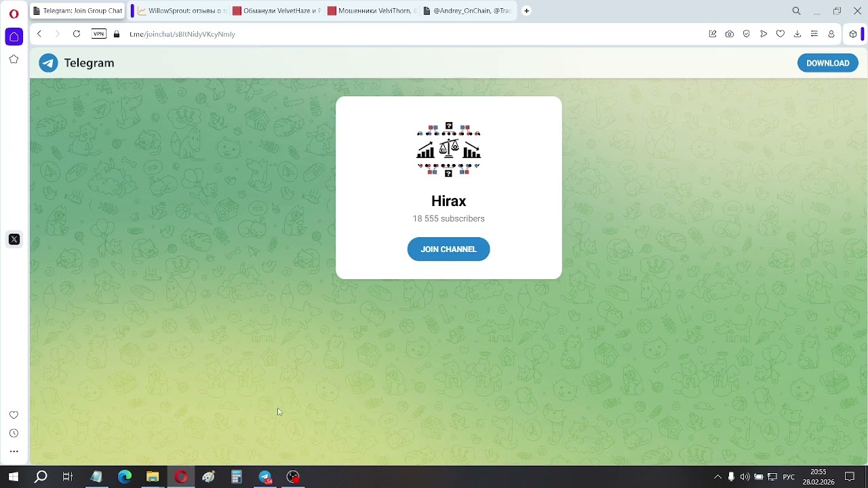The height and width of the screenshot is (488, 868).
Task: Click the Download button
Action: click(828, 63)
